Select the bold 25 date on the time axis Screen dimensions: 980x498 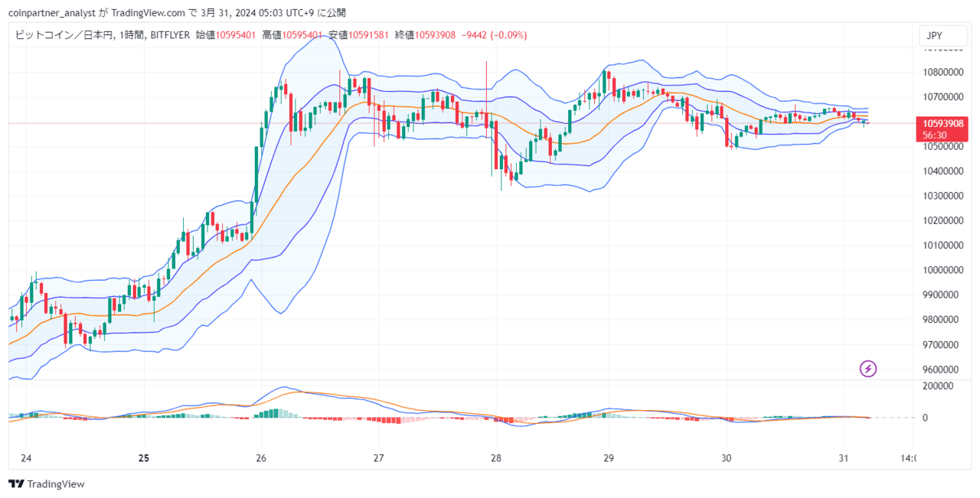[144, 458]
